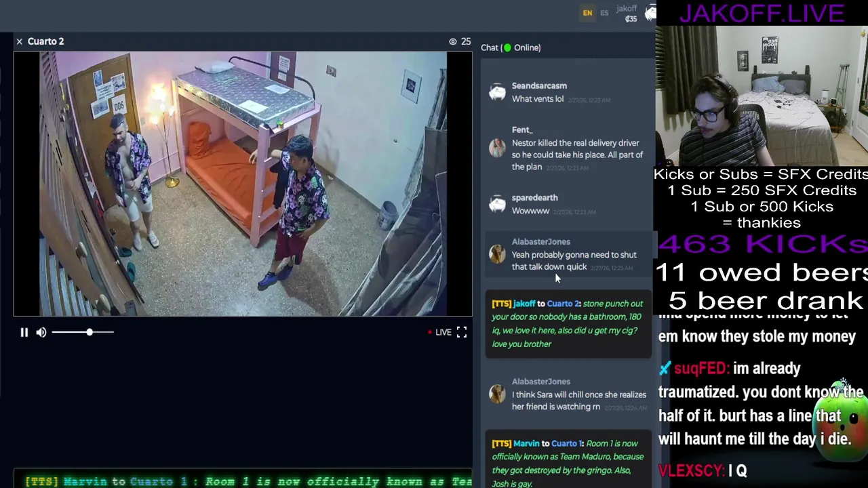The width and height of the screenshot is (868, 488).
Task: Open the Seandsarcasm username in chat
Action: pos(539,86)
